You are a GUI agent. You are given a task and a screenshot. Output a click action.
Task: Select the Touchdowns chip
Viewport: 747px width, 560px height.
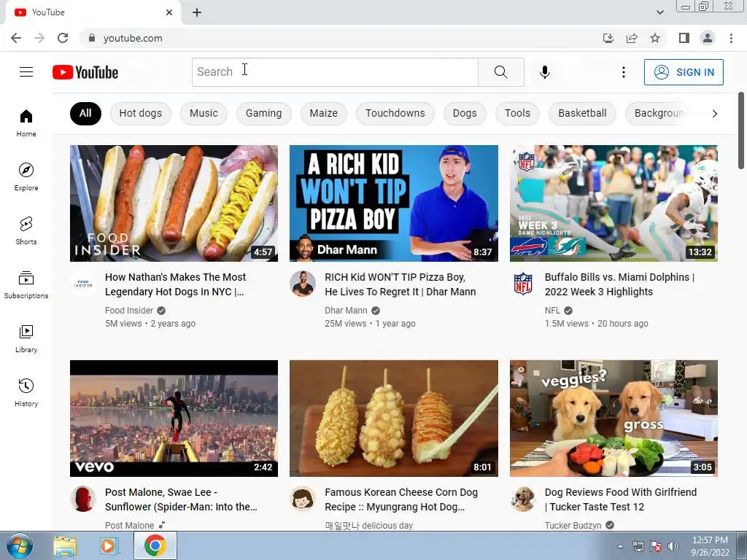pos(395,113)
